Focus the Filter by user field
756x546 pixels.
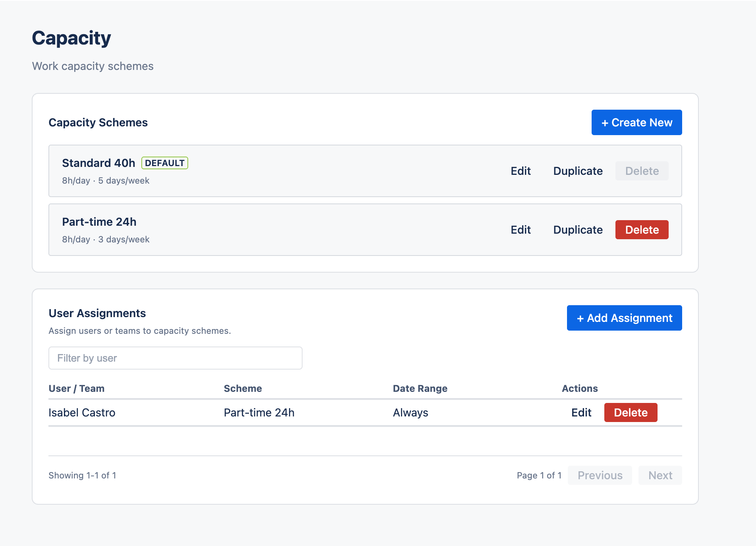[x=175, y=358]
